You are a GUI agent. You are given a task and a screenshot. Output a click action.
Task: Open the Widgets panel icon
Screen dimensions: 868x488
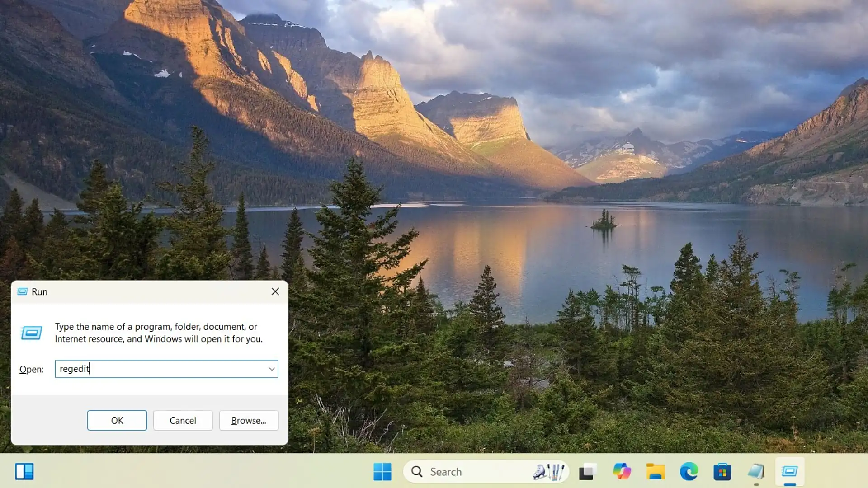(x=24, y=472)
